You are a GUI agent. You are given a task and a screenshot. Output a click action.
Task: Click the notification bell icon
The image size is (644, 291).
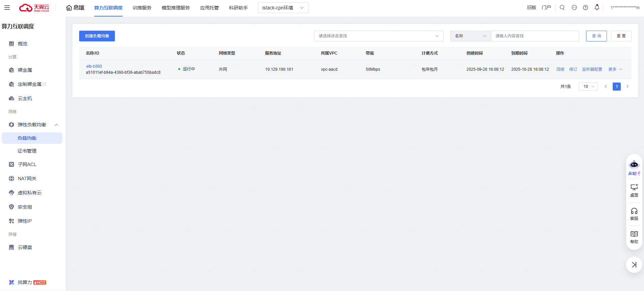click(597, 7)
